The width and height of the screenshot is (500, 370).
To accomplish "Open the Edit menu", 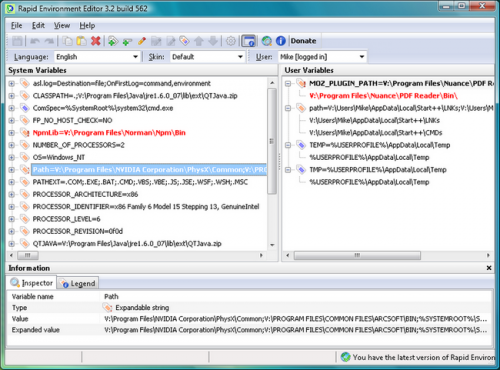I will [38, 25].
